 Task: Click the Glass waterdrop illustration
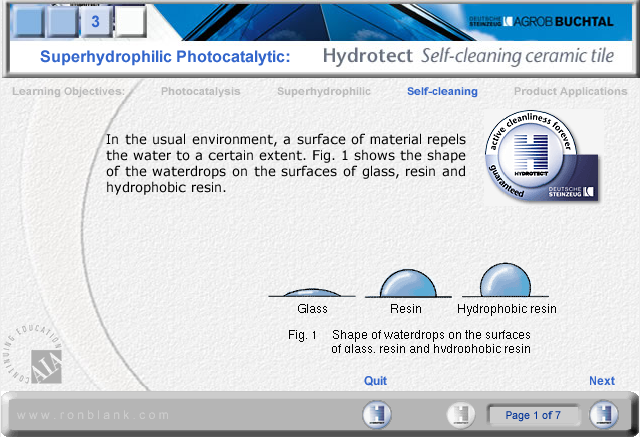tap(312, 292)
